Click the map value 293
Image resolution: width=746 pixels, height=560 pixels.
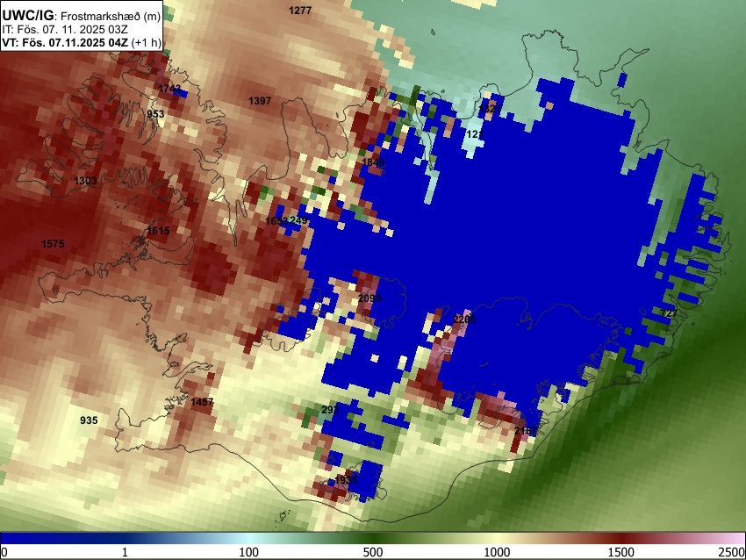click(x=330, y=410)
